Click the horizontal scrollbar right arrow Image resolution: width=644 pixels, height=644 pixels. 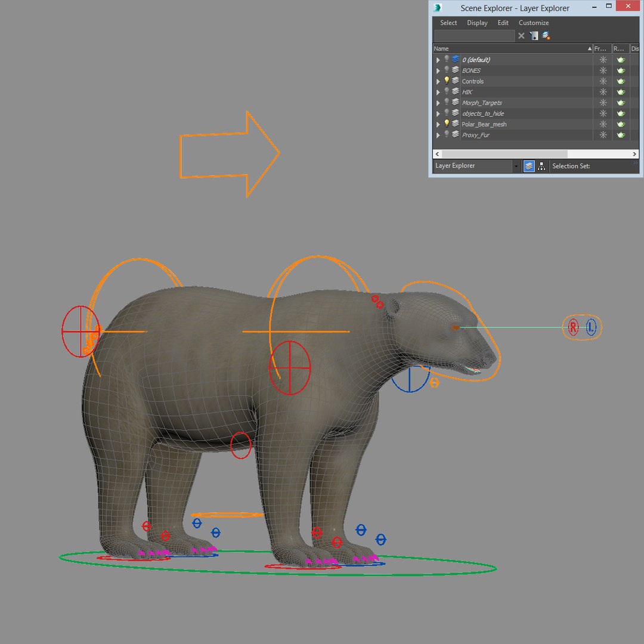[x=634, y=154]
